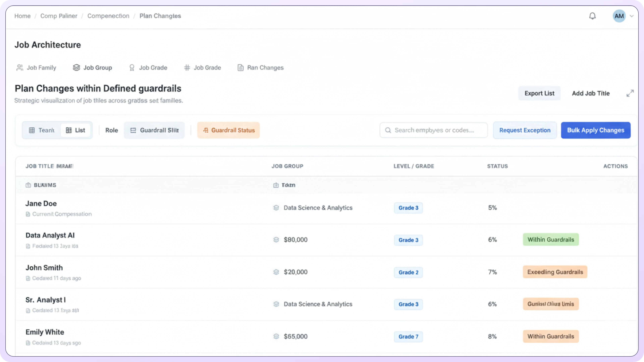Click the Export List button
The image size is (644, 362).
pyautogui.click(x=539, y=93)
